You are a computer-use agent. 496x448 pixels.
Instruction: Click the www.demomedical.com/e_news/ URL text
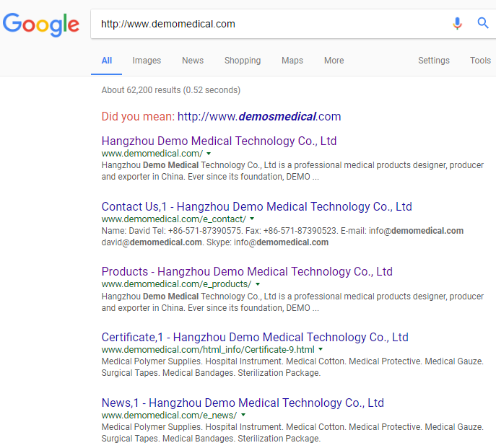pyautogui.click(x=169, y=416)
